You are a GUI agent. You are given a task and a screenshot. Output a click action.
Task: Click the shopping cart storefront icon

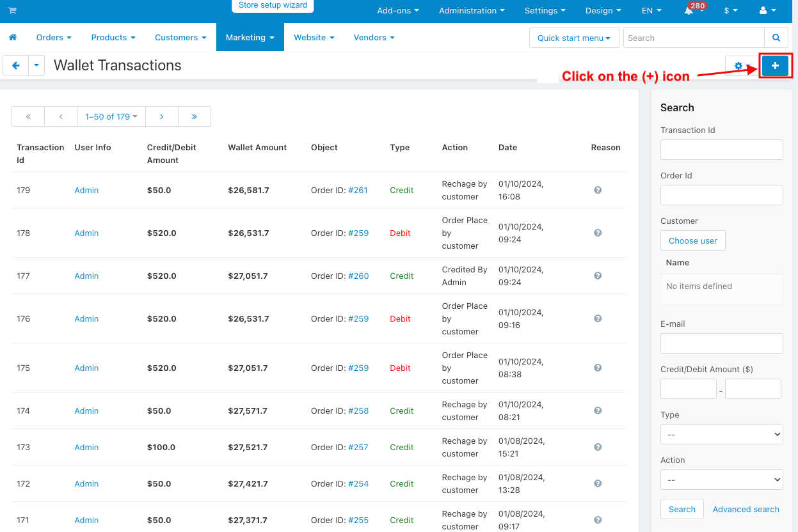click(x=12, y=11)
